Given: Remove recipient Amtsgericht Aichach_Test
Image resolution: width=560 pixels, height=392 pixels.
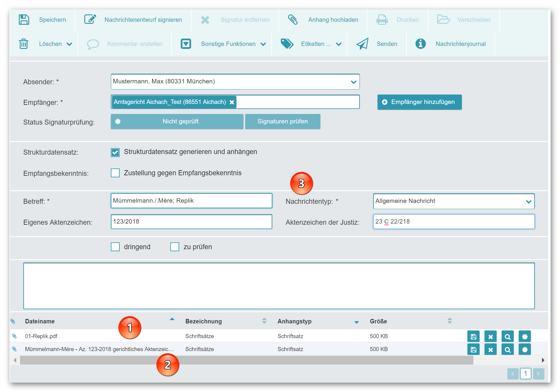Looking at the screenshot, I should click(x=232, y=102).
